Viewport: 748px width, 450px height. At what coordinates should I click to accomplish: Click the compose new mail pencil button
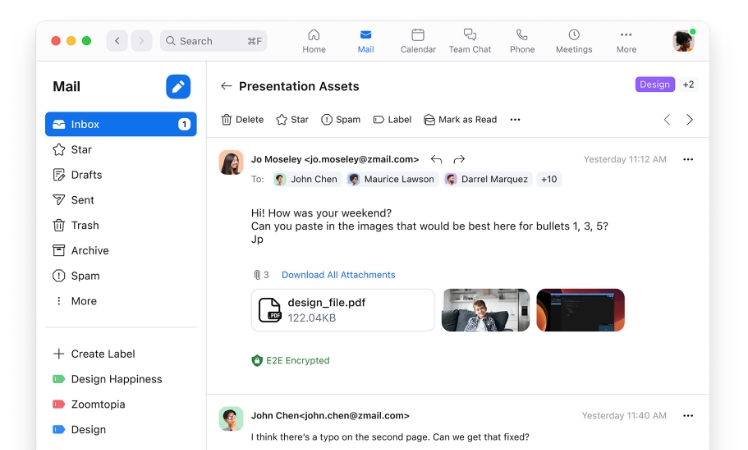point(178,87)
